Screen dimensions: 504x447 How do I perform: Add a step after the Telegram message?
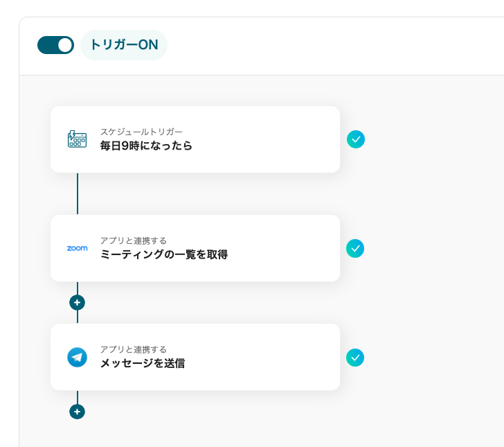pyautogui.click(x=77, y=412)
